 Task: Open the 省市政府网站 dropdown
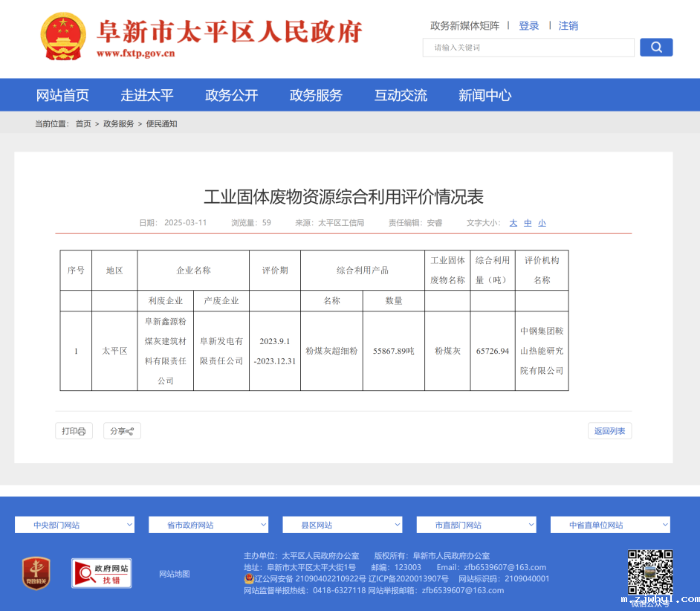point(208,524)
